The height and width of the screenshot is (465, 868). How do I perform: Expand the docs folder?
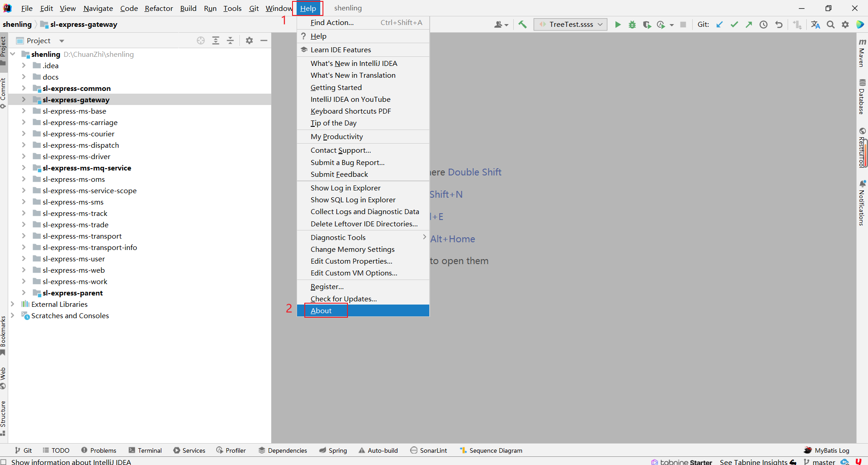click(x=24, y=77)
